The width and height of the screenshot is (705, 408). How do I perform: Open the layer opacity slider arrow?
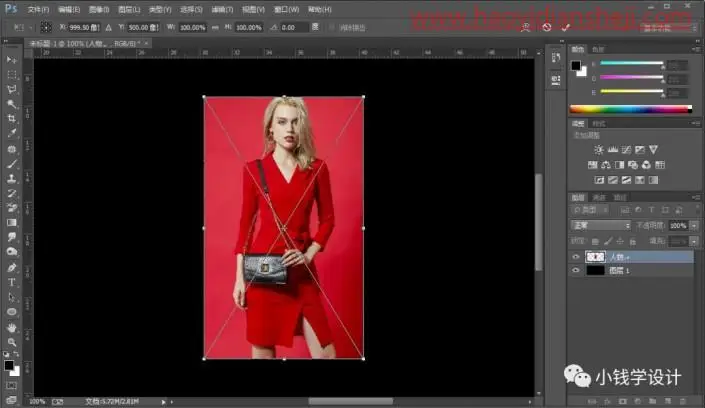[x=695, y=225]
